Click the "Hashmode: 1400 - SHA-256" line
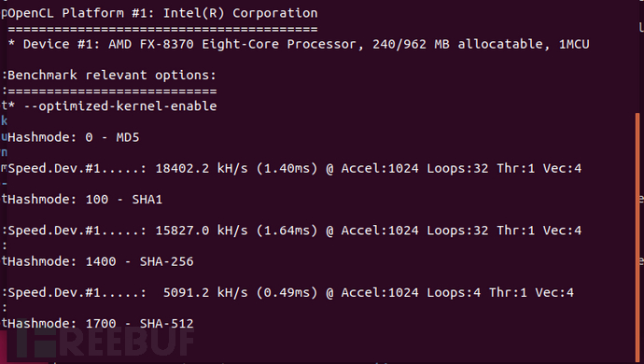Screen dimensions: 644x364 [101, 261]
